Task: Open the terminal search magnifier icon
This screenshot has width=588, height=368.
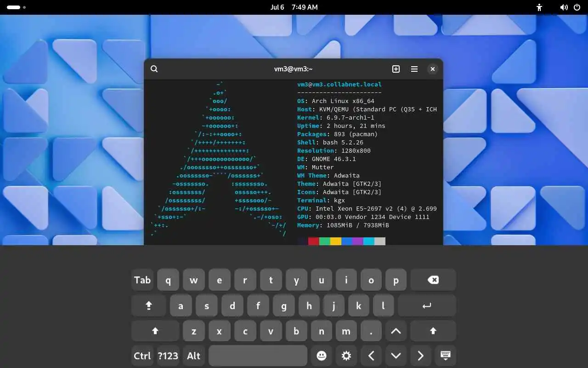Action: click(x=154, y=69)
